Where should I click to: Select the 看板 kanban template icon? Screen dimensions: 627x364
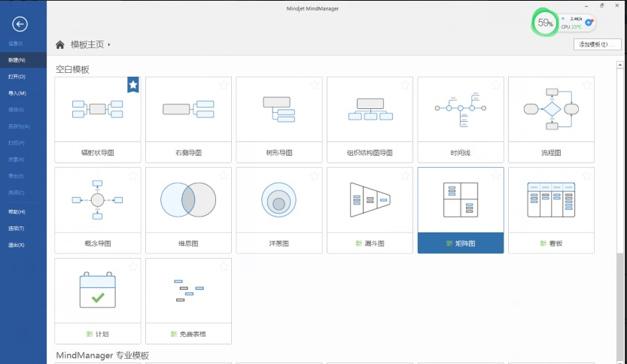pos(551,200)
